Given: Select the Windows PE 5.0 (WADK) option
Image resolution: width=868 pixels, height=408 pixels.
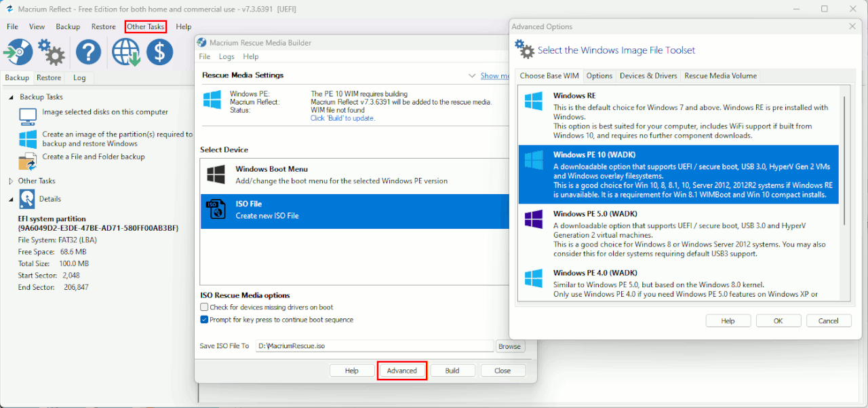Looking at the screenshot, I should (678, 234).
